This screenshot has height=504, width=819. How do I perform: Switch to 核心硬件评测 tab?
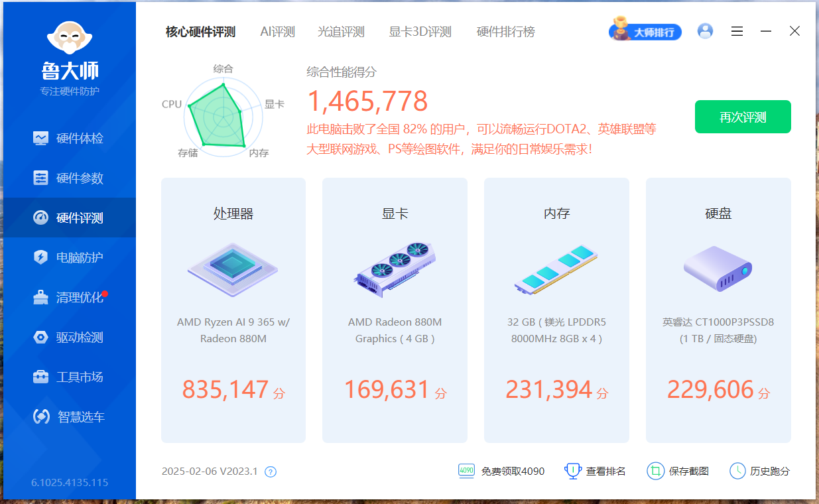pos(200,31)
